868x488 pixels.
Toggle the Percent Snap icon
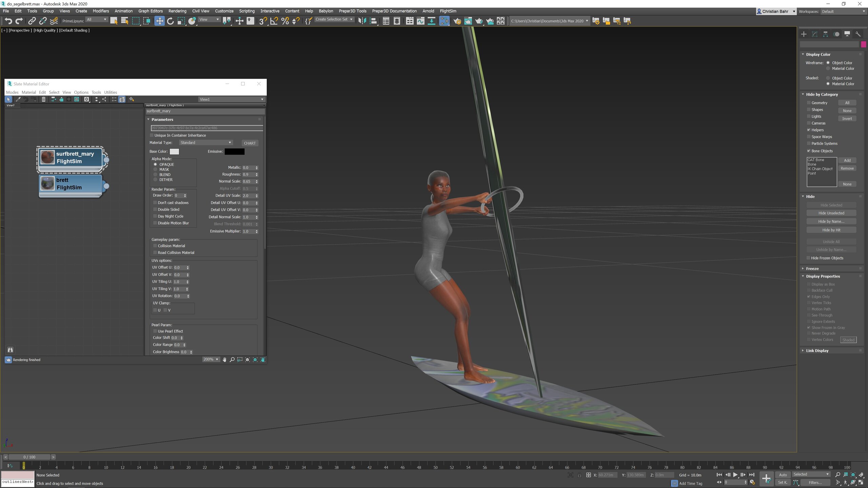tap(285, 21)
